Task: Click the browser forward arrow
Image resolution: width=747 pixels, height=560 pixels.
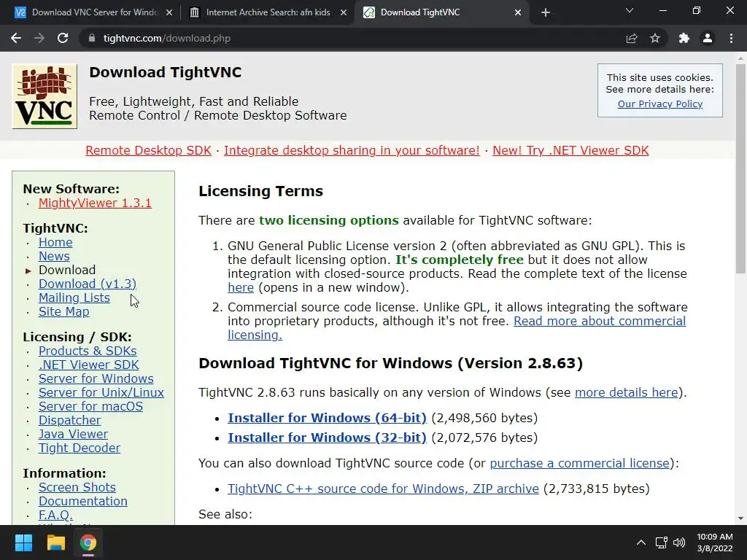Action: (39, 38)
